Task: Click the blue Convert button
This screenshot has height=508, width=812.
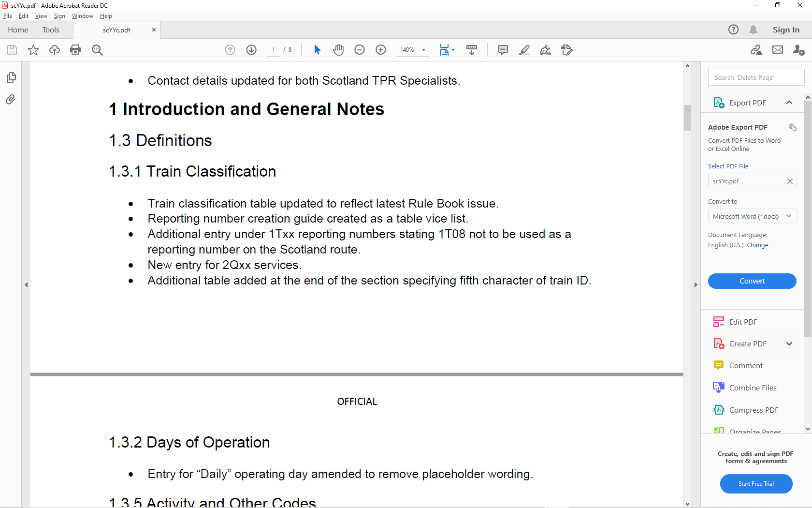Action: [752, 281]
